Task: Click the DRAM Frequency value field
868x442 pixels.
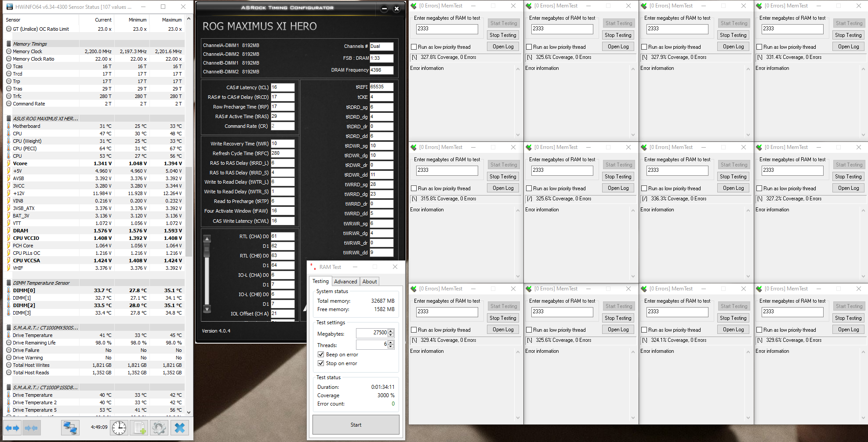Action: tap(381, 70)
